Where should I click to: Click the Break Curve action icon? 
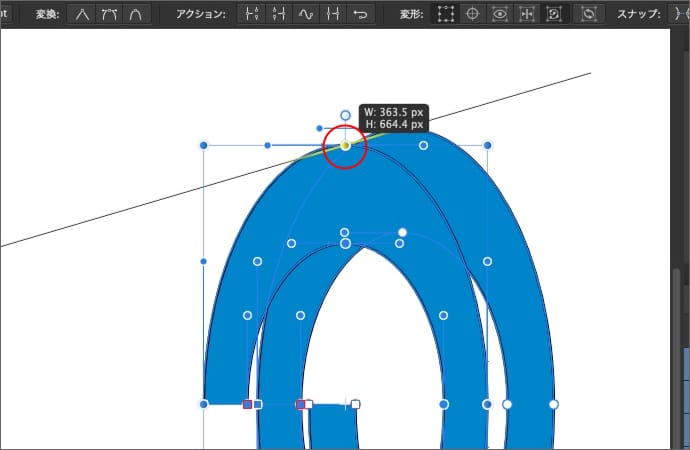(x=254, y=15)
